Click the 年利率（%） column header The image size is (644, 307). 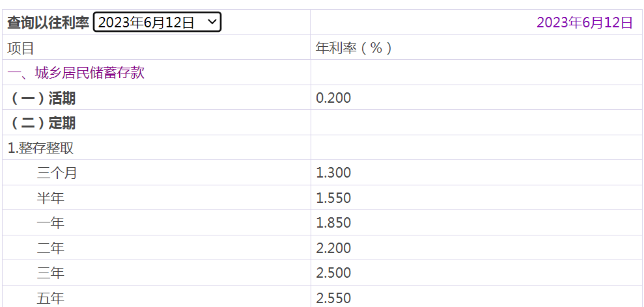click(354, 48)
